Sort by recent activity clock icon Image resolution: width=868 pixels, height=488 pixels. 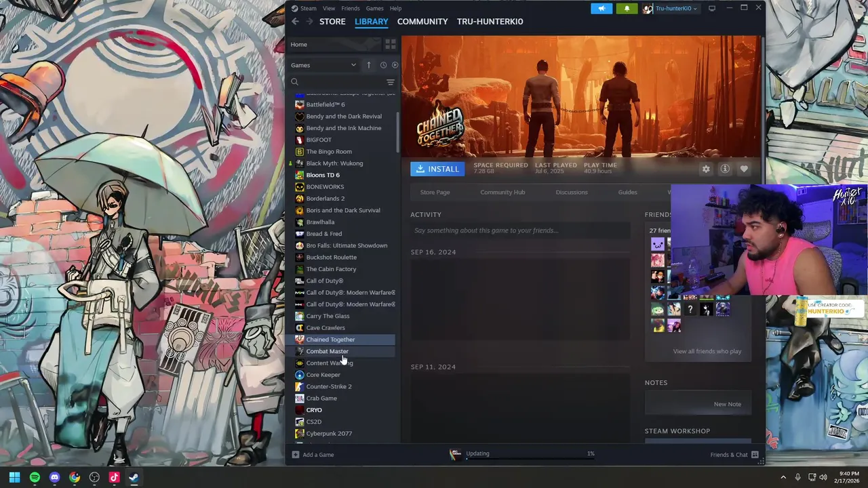(383, 65)
